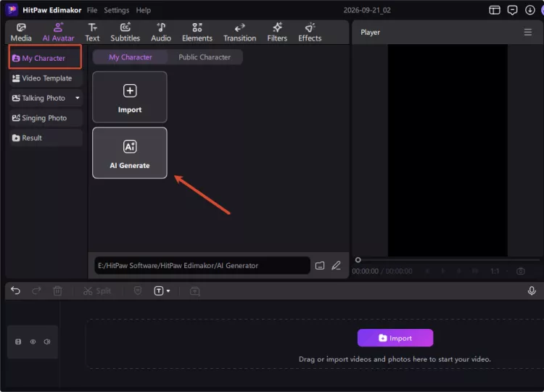Open the Result folder in the sidebar
The height and width of the screenshot is (392, 544).
[46, 138]
